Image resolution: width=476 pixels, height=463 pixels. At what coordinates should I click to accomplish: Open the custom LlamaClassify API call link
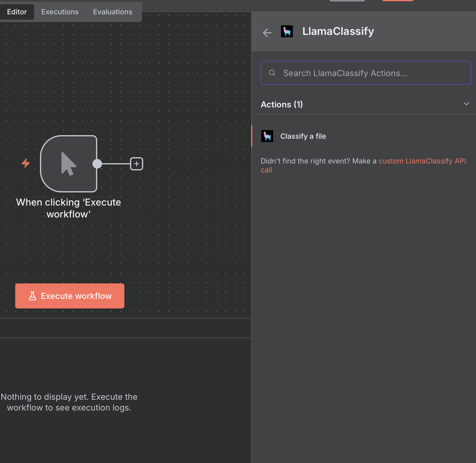(422, 161)
